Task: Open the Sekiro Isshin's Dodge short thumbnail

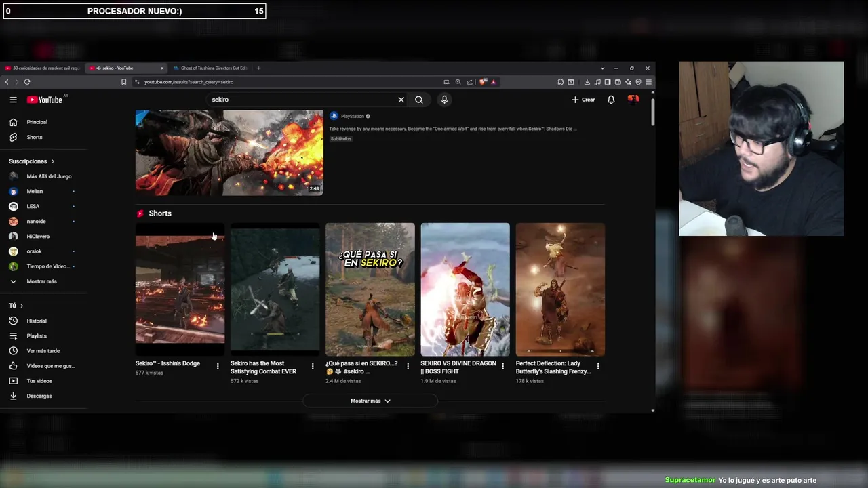Action: click(180, 289)
